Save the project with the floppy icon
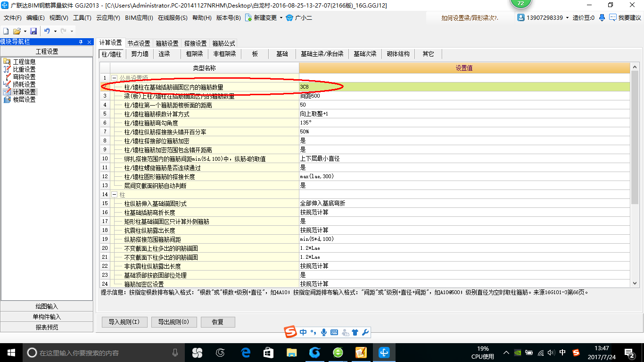This screenshot has height=362, width=644. coord(33,31)
